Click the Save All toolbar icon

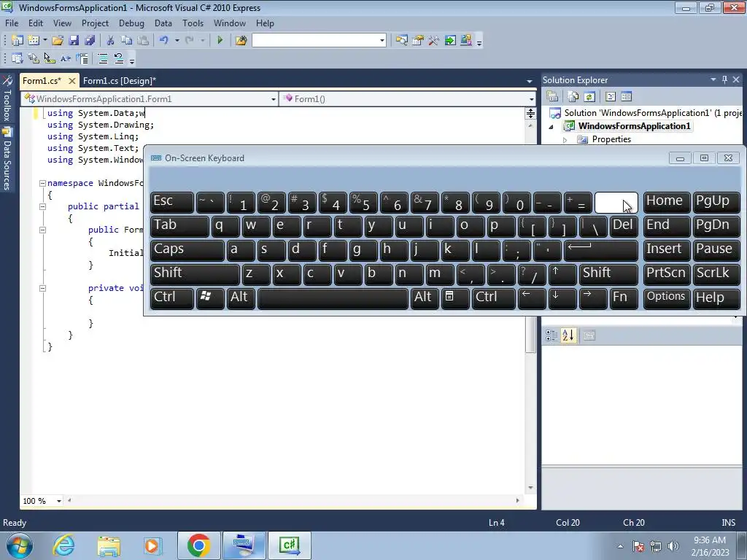click(89, 41)
